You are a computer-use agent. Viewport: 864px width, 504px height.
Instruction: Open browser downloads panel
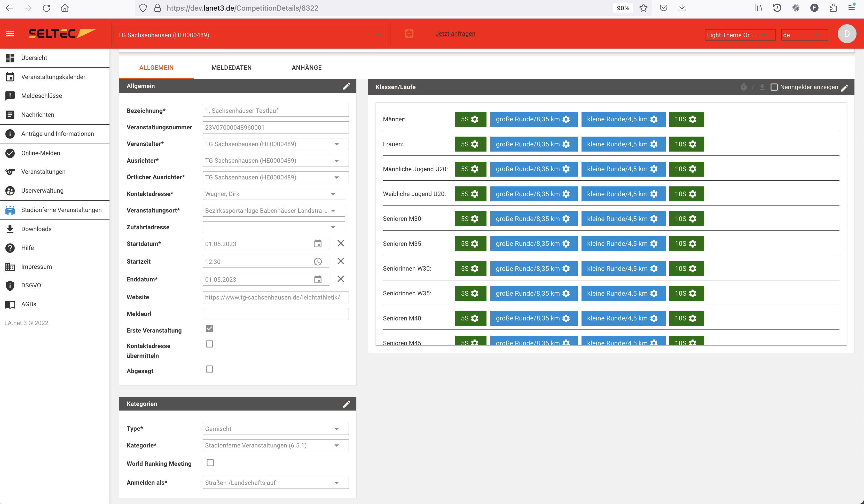coord(682,8)
